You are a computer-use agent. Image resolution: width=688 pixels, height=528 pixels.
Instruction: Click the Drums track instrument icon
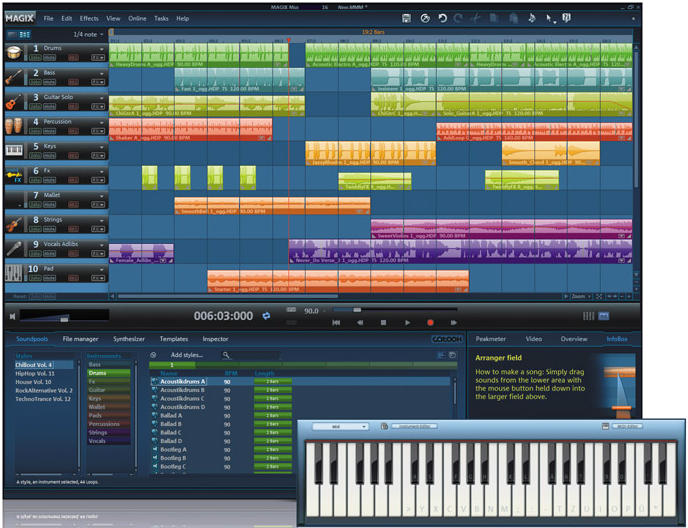click(14, 53)
